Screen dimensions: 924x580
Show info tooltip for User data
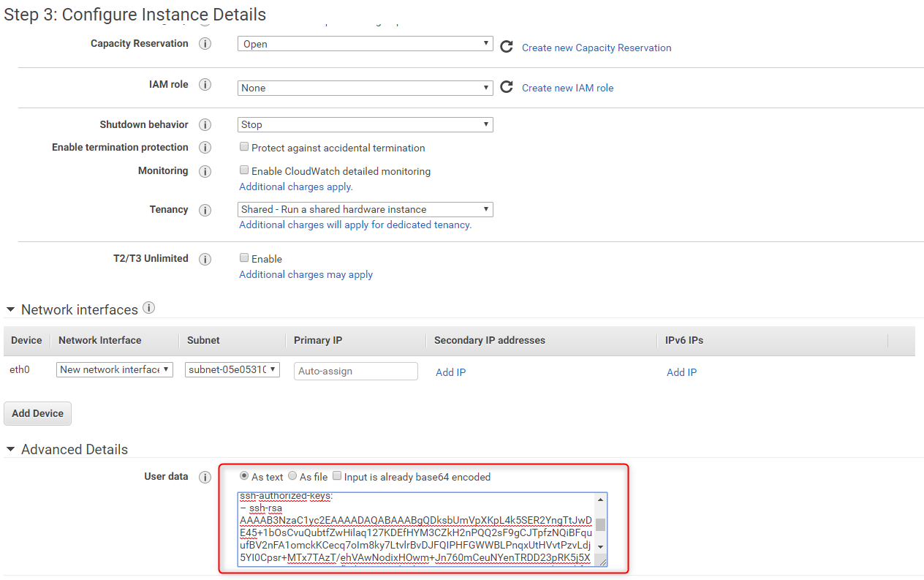pos(205,477)
